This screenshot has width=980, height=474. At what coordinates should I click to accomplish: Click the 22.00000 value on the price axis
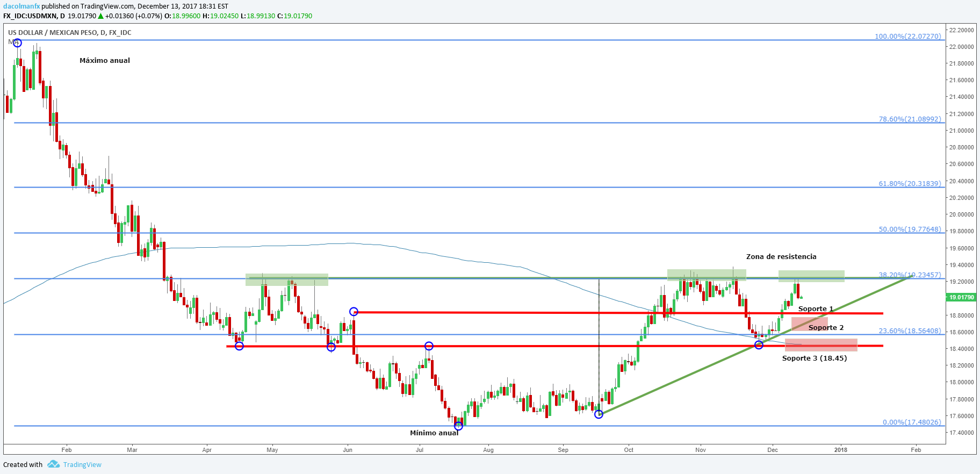click(962, 47)
